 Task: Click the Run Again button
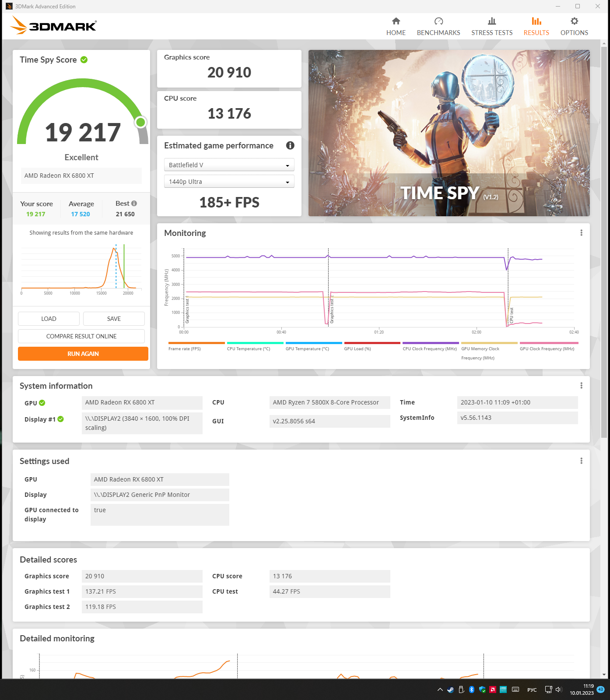click(x=83, y=354)
